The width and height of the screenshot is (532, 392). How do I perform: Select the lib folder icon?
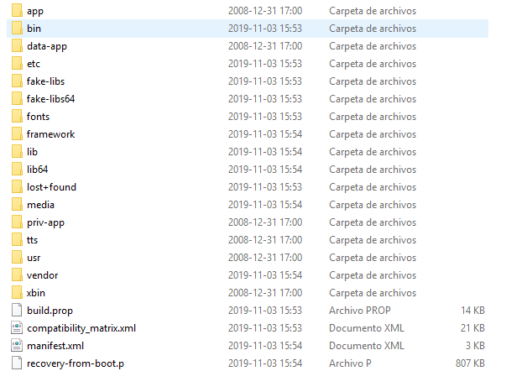click(17, 152)
